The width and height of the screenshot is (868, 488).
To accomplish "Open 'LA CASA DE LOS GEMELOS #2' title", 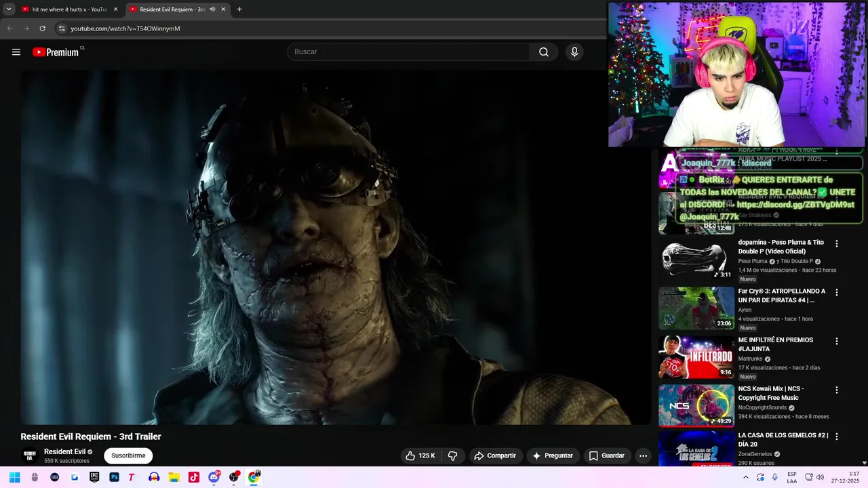I will pyautogui.click(x=783, y=440).
